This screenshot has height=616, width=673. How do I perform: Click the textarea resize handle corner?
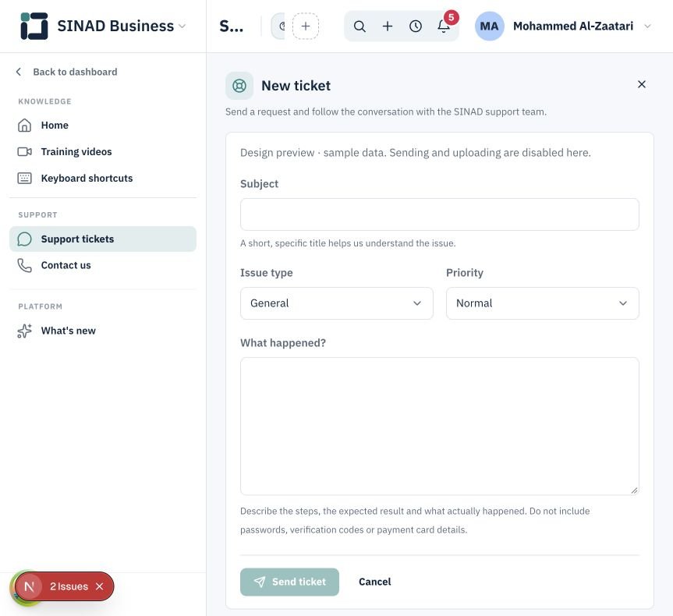pyautogui.click(x=634, y=490)
